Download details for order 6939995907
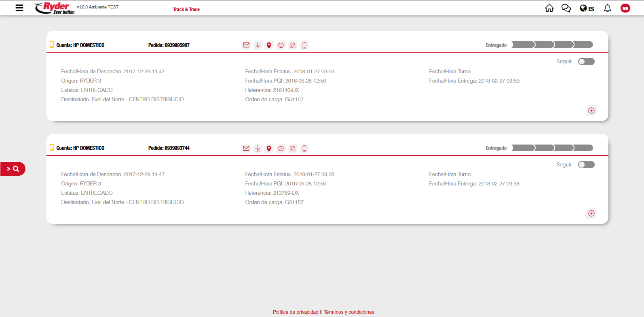The image size is (644, 317). pyautogui.click(x=258, y=45)
